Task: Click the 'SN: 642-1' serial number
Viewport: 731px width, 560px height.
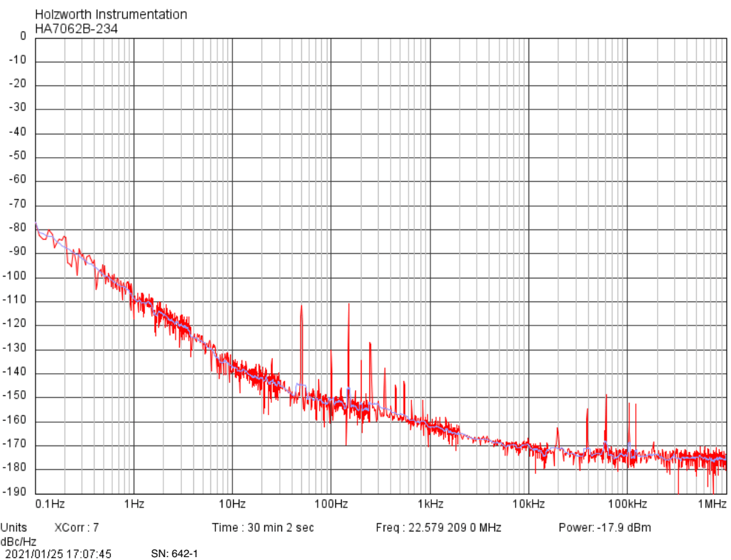Action: click(x=174, y=554)
